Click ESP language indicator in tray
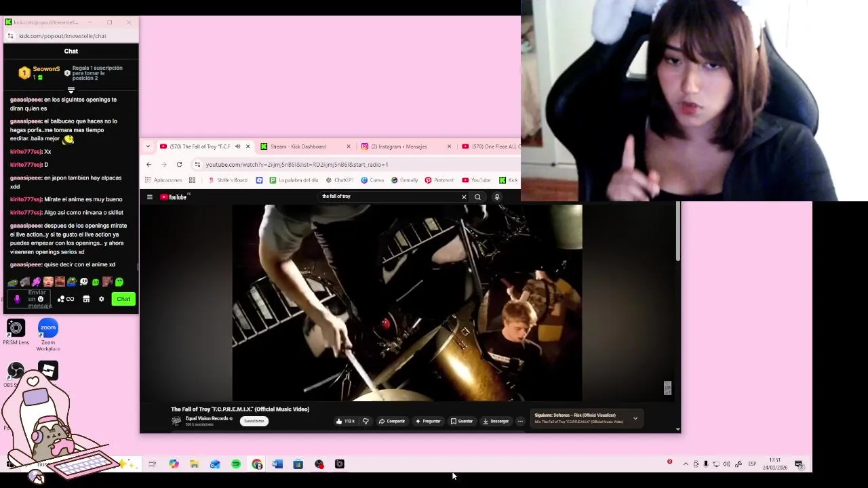 [752, 464]
